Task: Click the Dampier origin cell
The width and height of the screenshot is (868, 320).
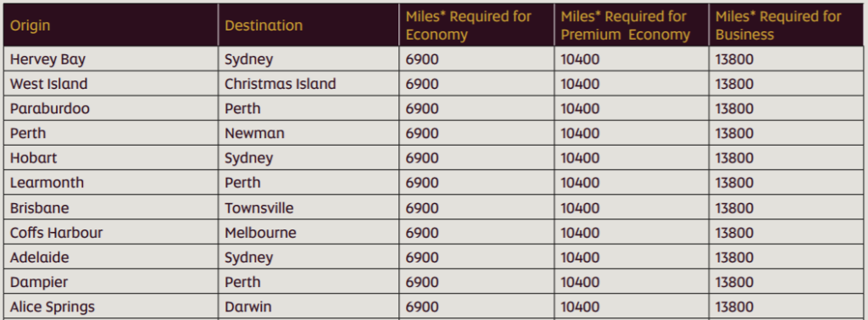Action: pos(111,282)
